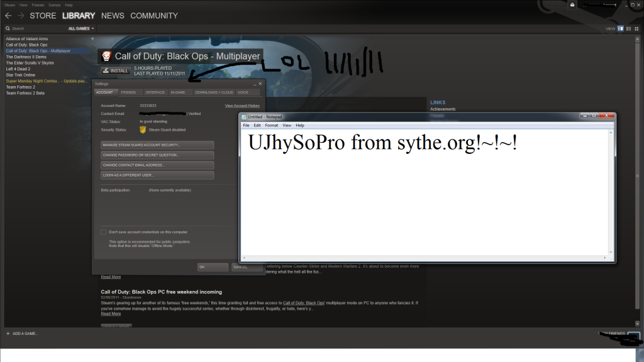
Task: Click Add a Game at the bottom
Action: click(x=25, y=333)
